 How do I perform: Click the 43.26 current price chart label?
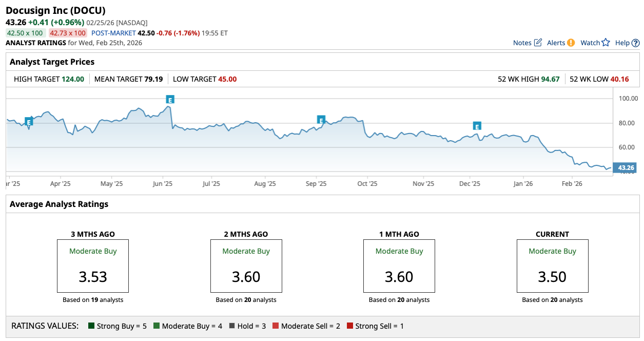pos(626,167)
